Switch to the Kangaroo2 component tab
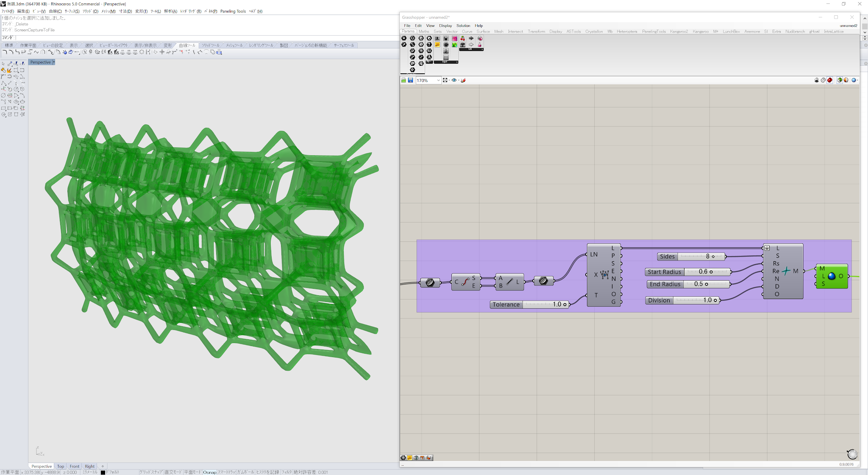Image resolution: width=868 pixels, height=475 pixels. point(679,31)
